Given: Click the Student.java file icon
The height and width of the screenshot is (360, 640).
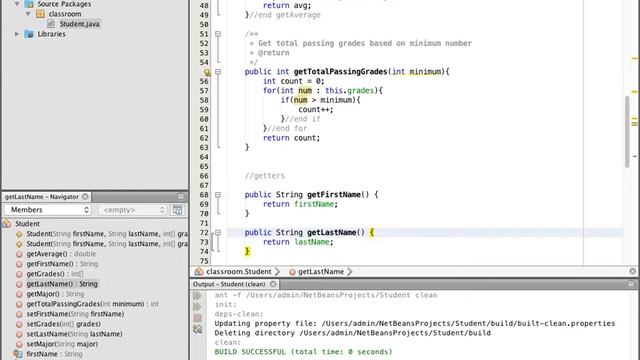Looking at the screenshot, I should coord(51,24).
